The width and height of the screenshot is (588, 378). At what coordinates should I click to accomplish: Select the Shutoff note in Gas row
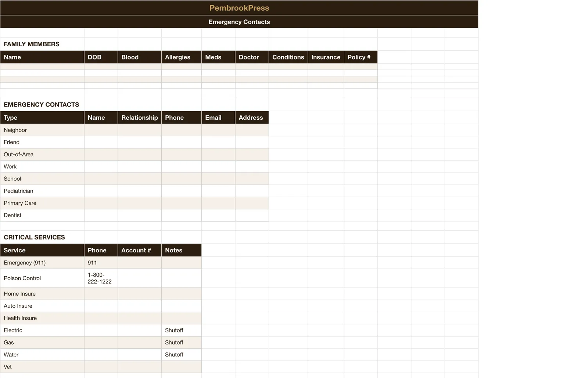pyautogui.click(x=182, y=342)
